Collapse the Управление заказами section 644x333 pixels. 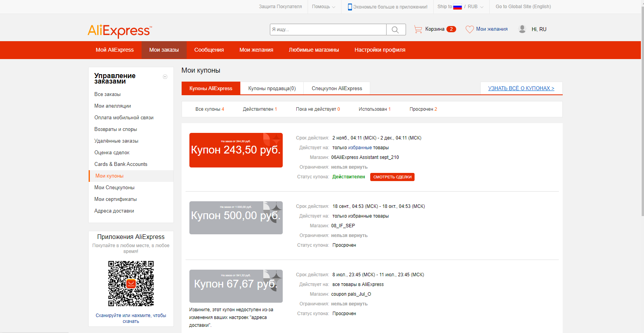(x=165, y=77)
